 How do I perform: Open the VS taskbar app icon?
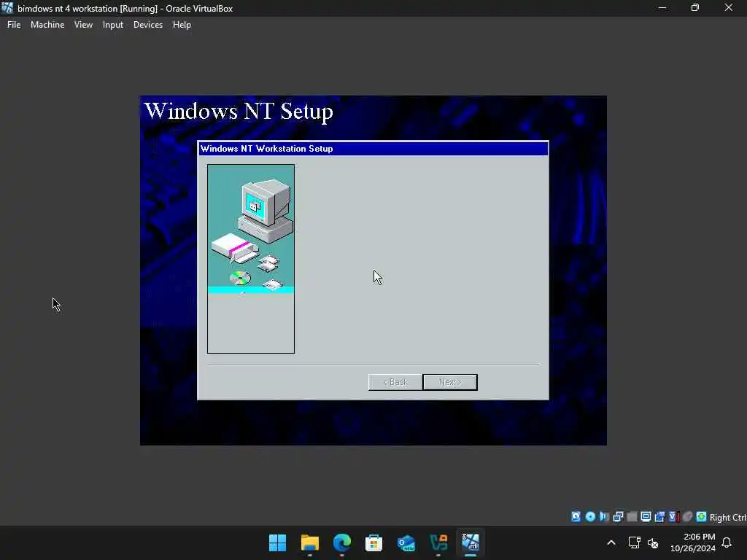point(438,542)
